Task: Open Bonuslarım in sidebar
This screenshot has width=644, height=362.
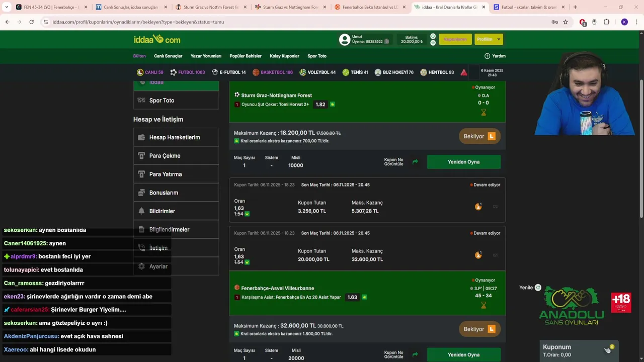Action: pos(176,193)
